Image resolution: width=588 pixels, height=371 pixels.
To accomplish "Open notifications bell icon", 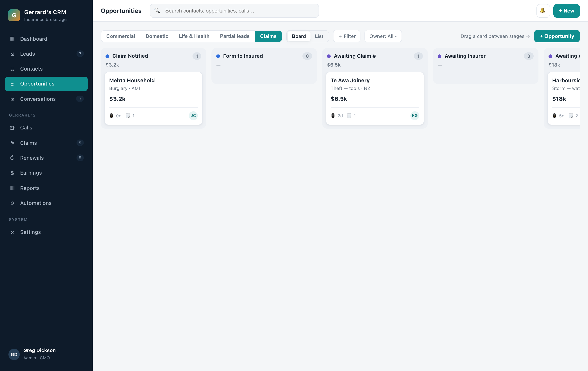I will [x=543, y=11].
